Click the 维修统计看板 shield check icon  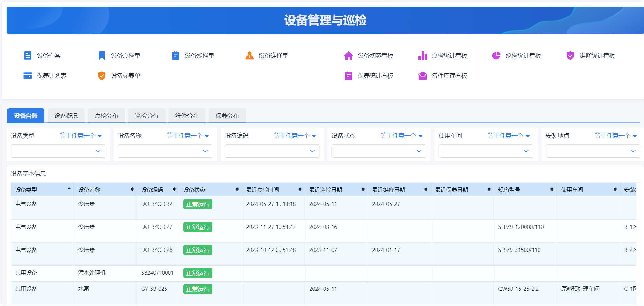[x=570, y=55]
